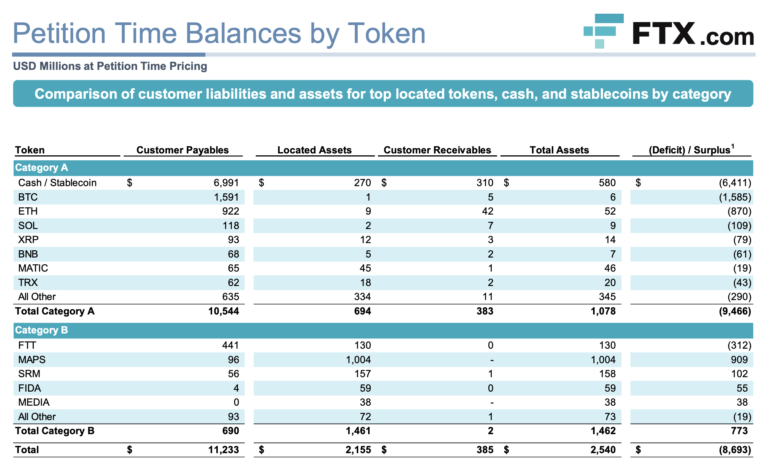The width and height of the screenshot is (768, 471).
Task: Click the 'Customer Receivables' column header
Action: 437,150
